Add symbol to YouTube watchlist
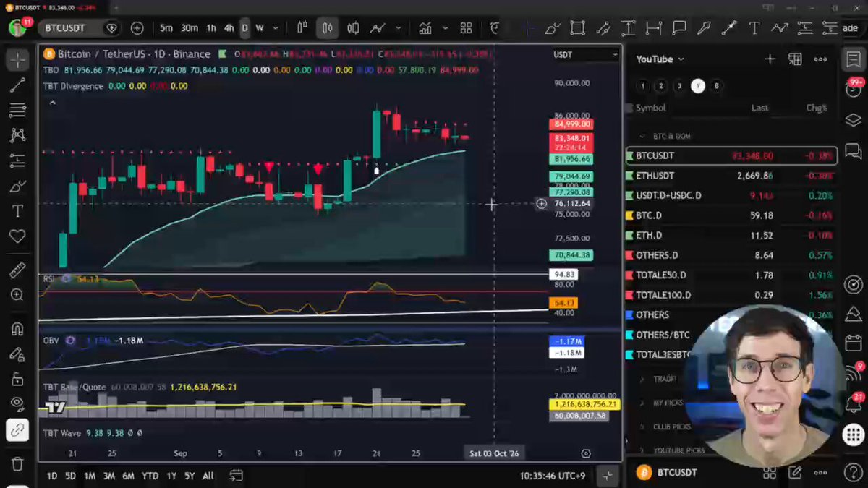This screenshot has width=868, height=488. [x=770, y=59]
